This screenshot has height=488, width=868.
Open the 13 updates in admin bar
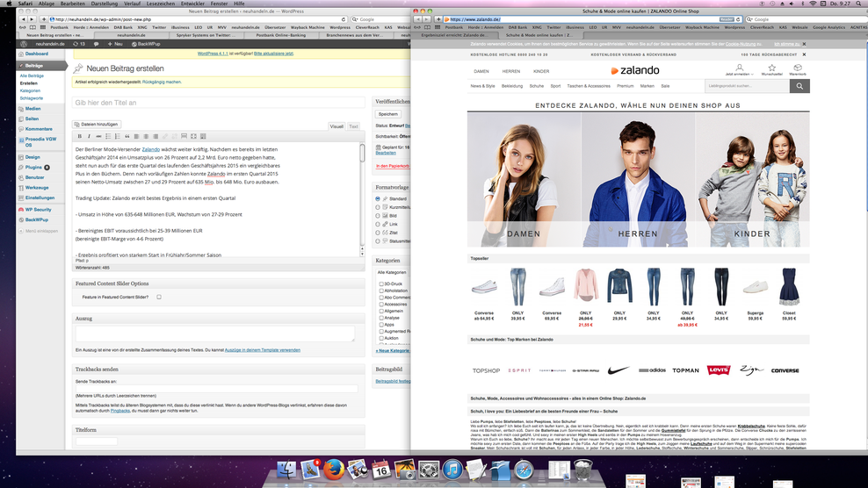(79, 44)
